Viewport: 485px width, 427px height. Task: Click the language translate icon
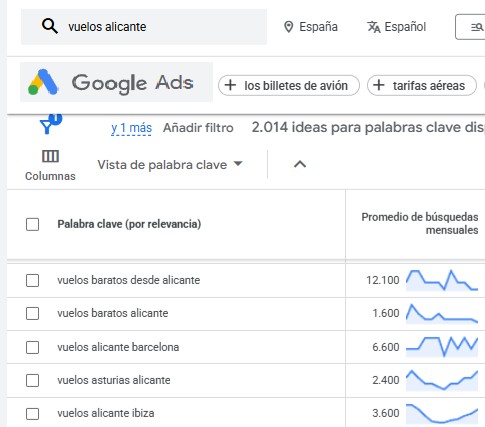tap(374, 27)
